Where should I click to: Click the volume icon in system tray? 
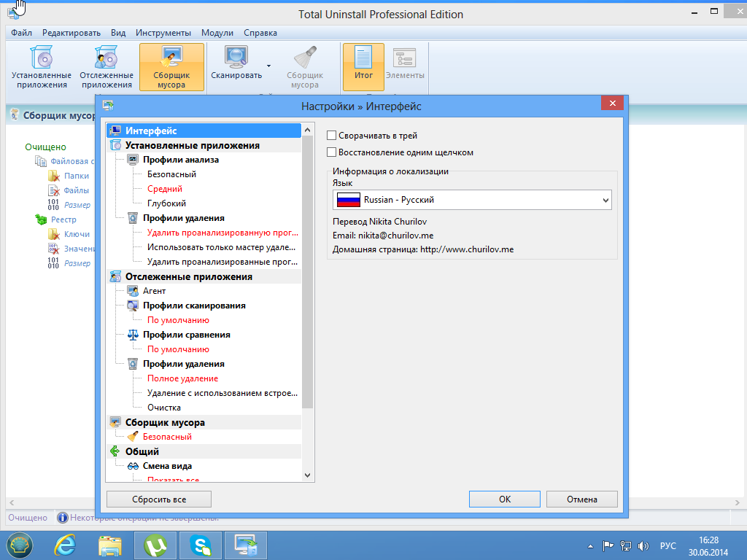tap(643, 545)
